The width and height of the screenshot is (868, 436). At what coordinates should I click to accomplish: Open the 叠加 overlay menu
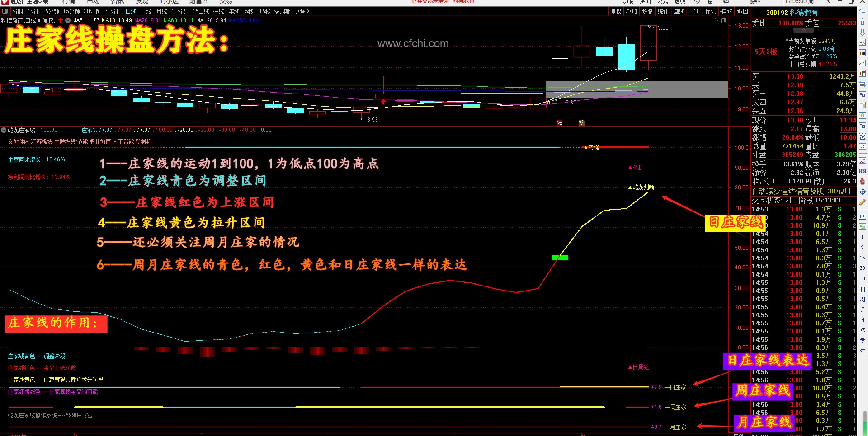(631, 11)
